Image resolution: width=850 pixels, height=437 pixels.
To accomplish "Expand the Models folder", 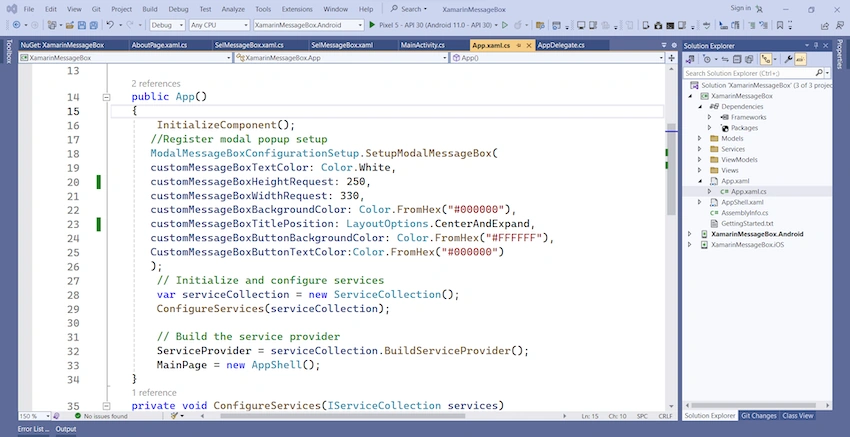I will coord(700,138).
